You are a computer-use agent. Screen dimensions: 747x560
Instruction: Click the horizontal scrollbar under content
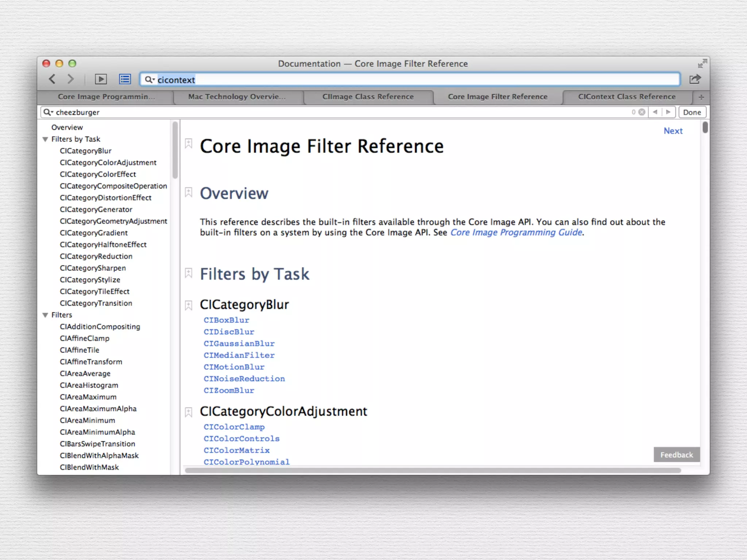tap(433, 470)
